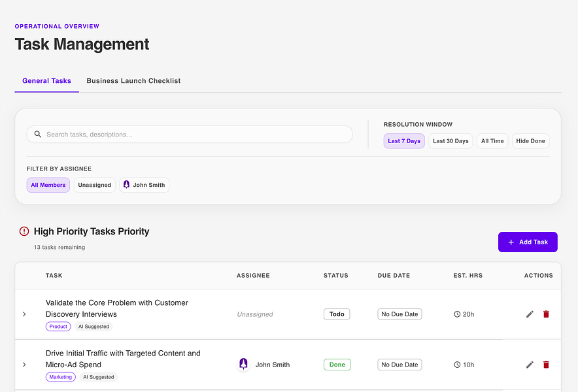Image resolution: width=578 pixels, height=392 pixels.
Task: Edit the Drive Initial Traffic task
Action: click(530, 365)
